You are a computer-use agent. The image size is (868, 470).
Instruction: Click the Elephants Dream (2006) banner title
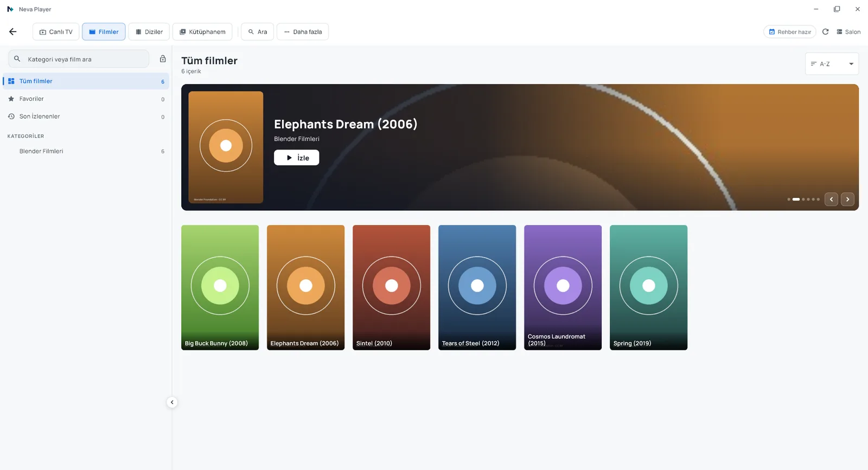pos(346,124)
